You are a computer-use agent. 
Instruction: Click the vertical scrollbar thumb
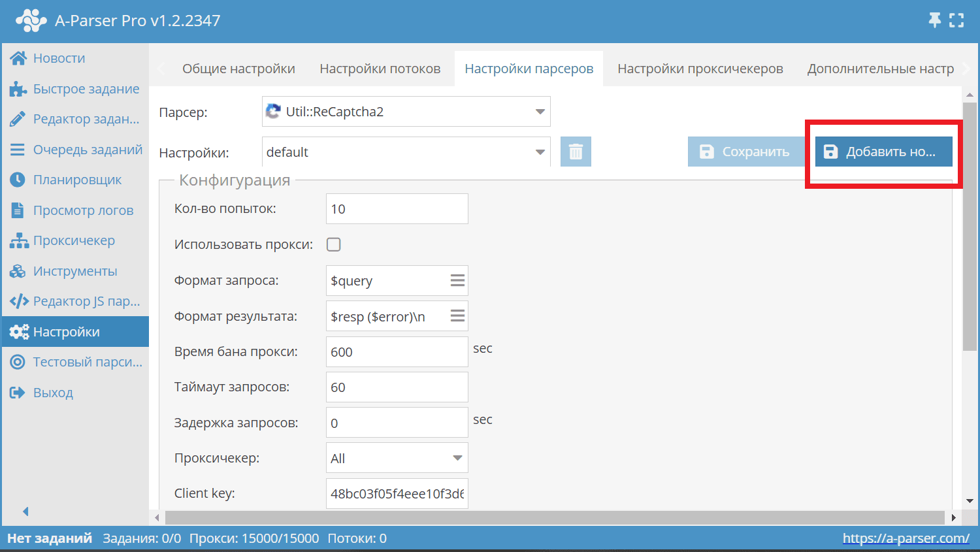(x=970, y=226)
